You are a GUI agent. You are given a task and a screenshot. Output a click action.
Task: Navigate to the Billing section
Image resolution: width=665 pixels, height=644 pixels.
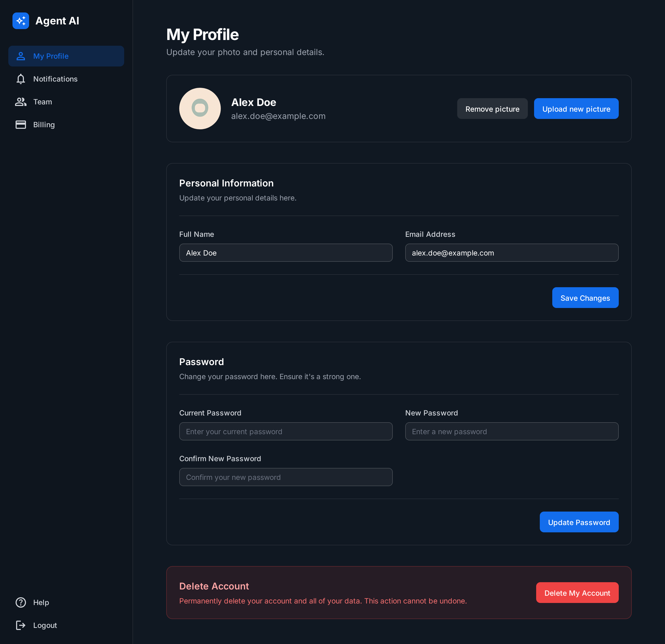click(x=44, y=124)
